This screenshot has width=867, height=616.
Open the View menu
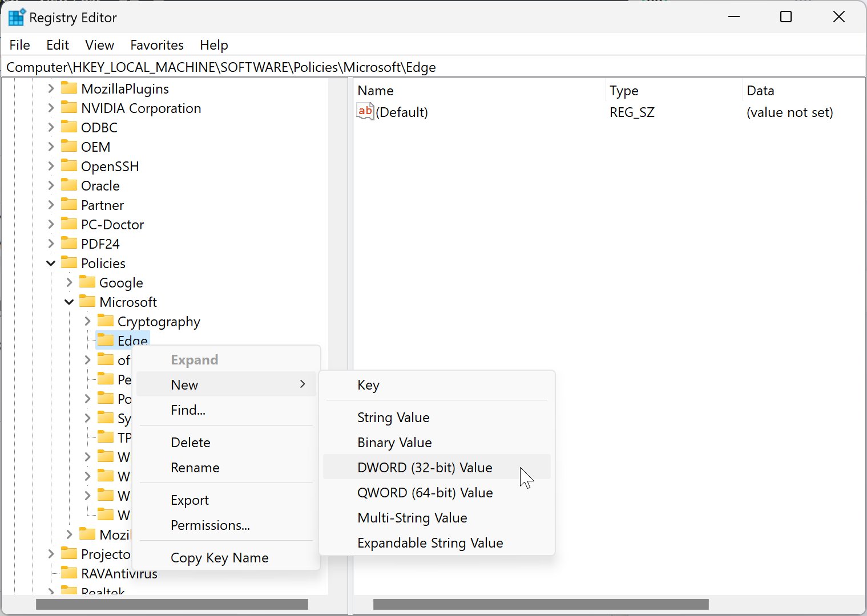point(100,45)
